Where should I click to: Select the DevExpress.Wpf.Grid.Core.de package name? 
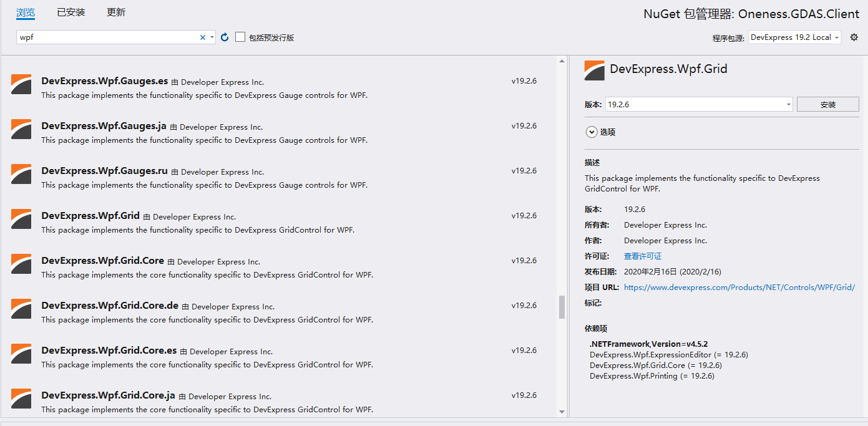click(x=110, y=306)
